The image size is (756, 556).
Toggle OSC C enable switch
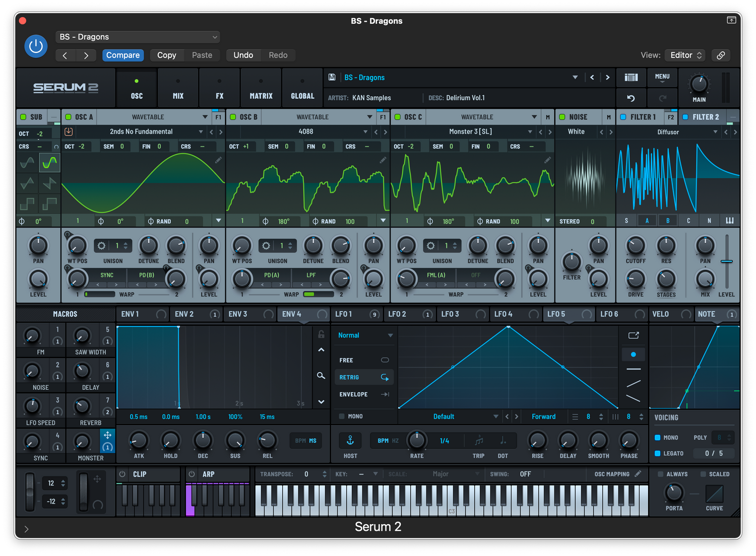point(398,117)
